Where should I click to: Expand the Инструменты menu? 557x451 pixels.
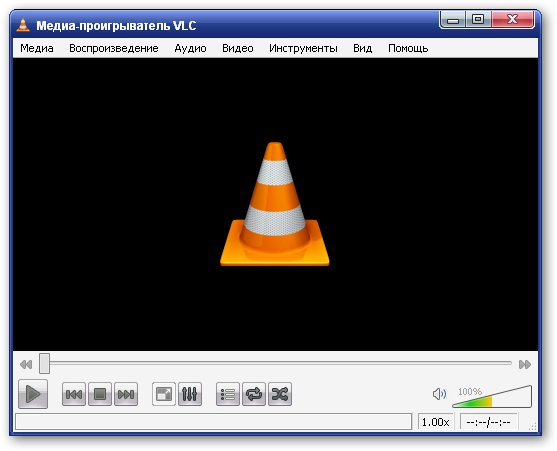[x=303, y=48]
